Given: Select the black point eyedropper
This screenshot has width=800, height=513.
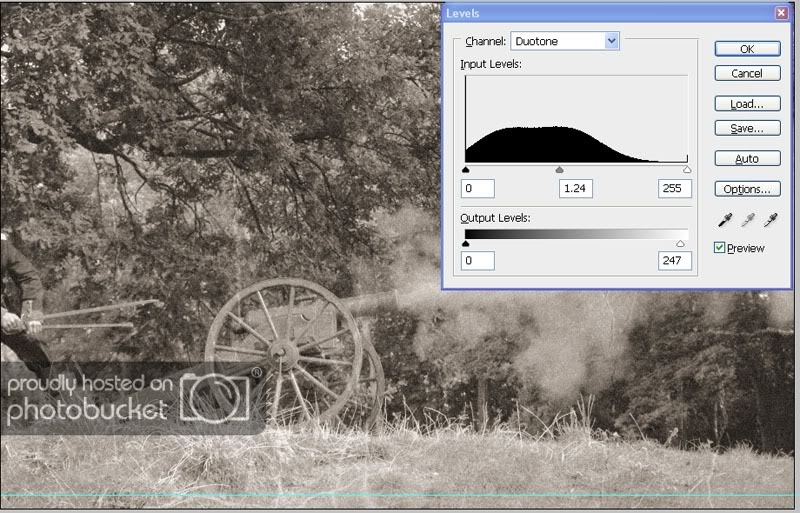Looking at the screenshot, I should coord(722,219).
